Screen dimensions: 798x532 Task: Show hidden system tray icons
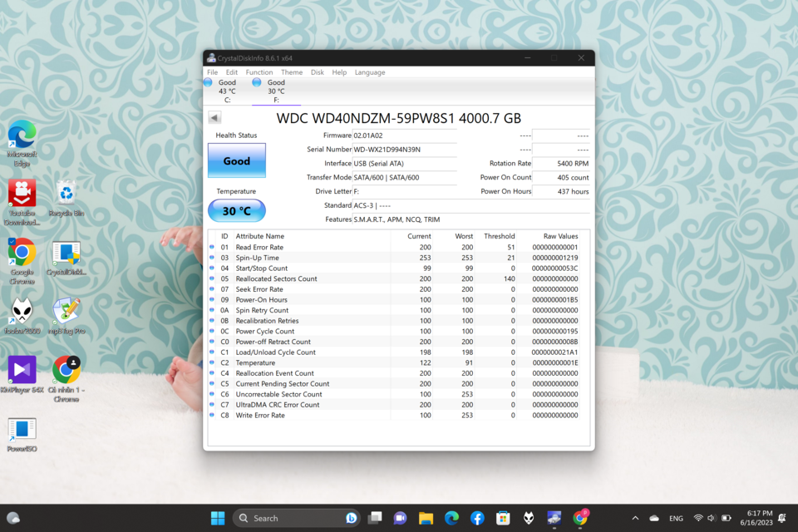pyautogui.click(x=635, y=518)
